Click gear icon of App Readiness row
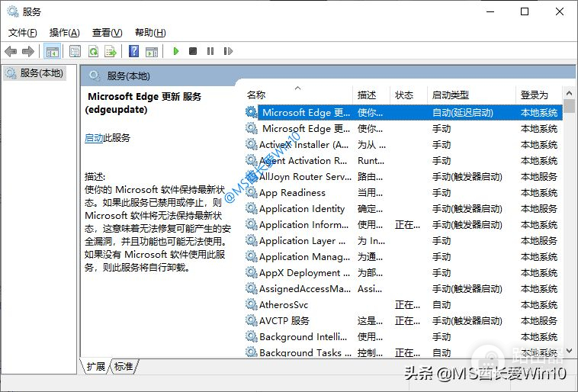The height and width of the screenshot is (392, 578). pyautogui.click(x=252, y=192)
